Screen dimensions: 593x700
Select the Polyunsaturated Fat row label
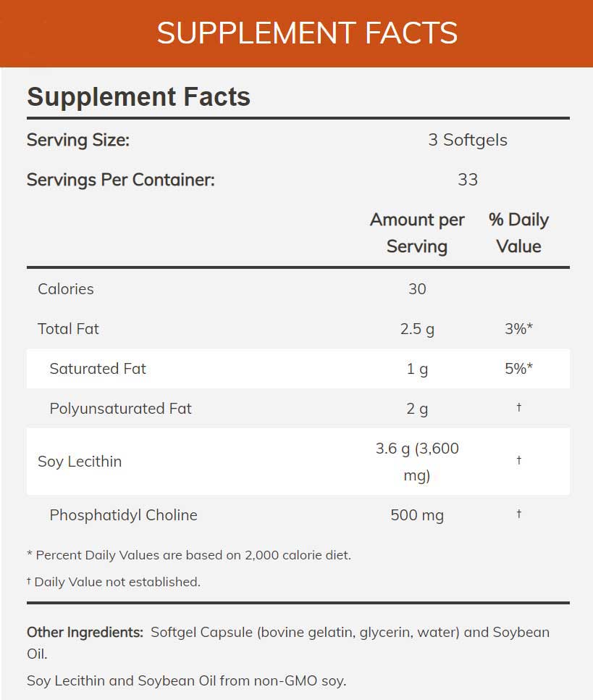pyautogui.click(x=120, y=408)
